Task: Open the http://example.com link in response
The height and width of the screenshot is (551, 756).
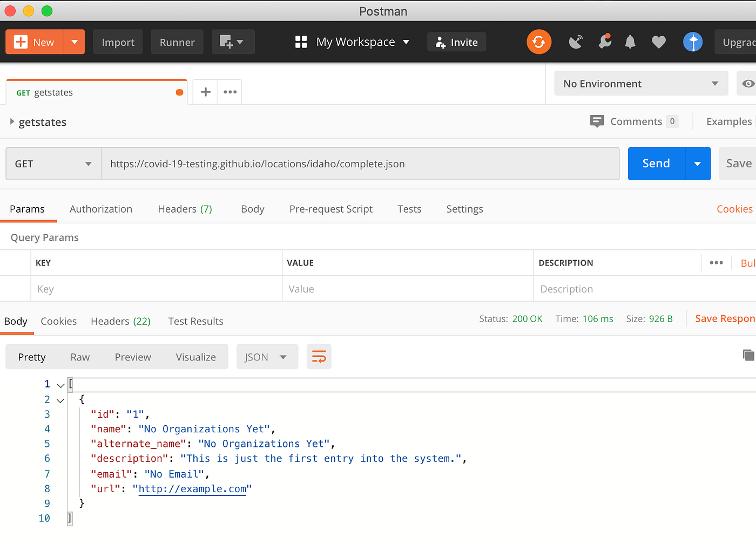Action: tap(193, 489)
